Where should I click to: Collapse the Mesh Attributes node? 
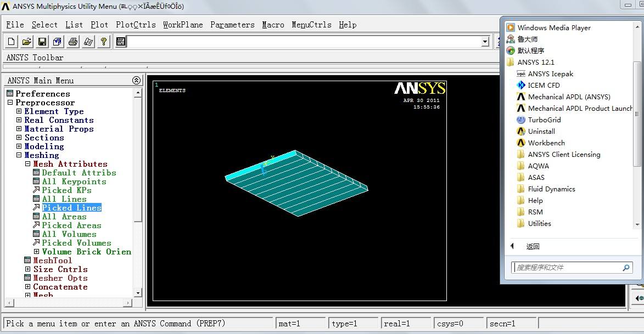point(27,164)
